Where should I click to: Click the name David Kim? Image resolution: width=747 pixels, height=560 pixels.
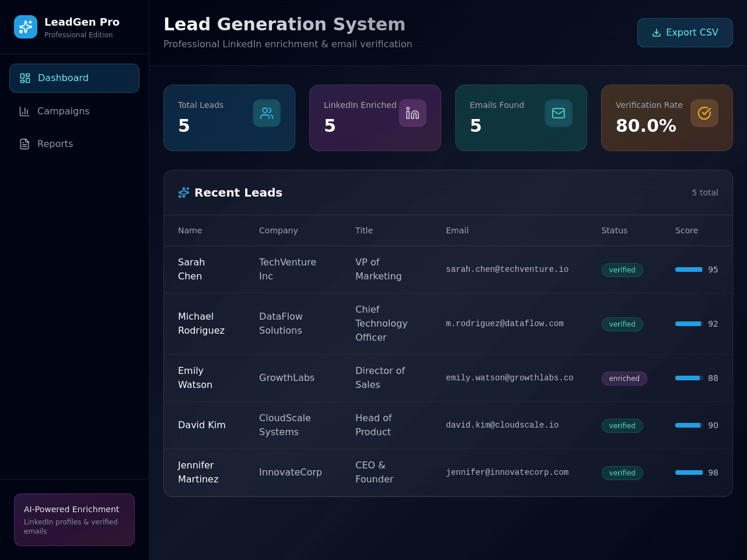click(202, 425)
